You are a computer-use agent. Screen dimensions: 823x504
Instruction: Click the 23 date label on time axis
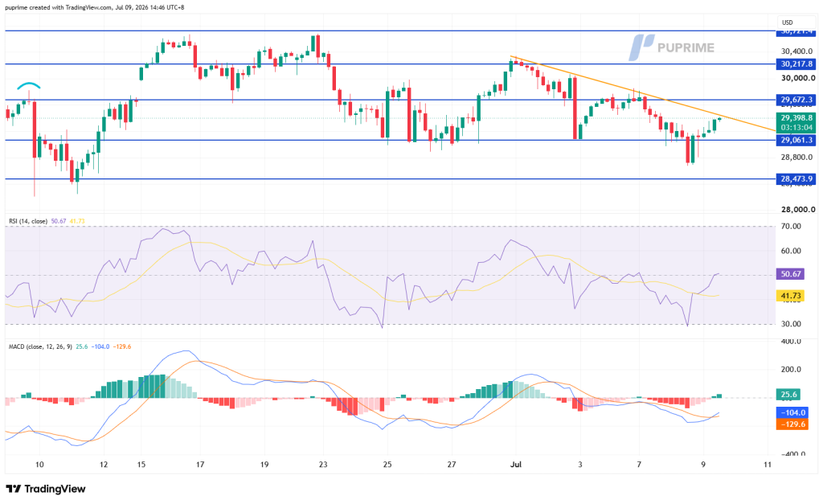(x=323, y=465)
